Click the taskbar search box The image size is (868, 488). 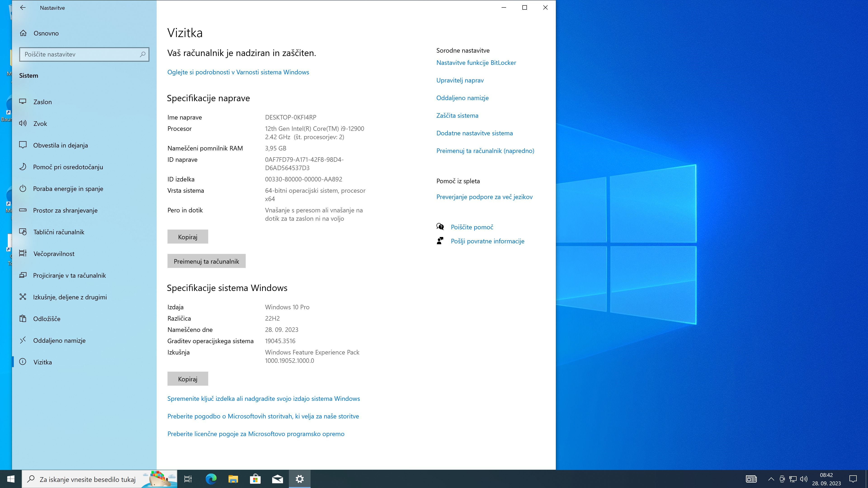[x=99, y=479]
